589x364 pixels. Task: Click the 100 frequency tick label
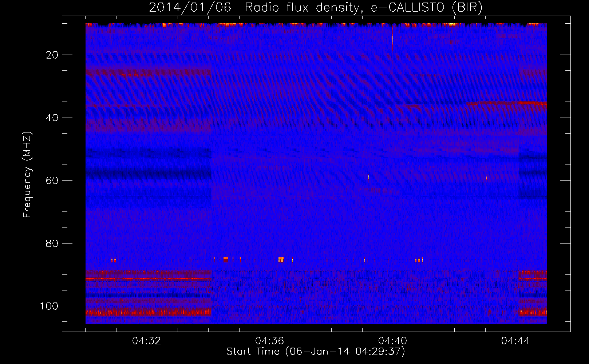pyautogui.click(x=49, y=306)
